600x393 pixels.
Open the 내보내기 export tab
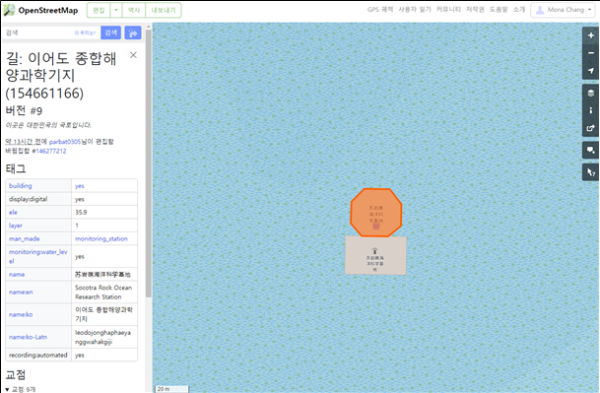(x=163, y=10)
